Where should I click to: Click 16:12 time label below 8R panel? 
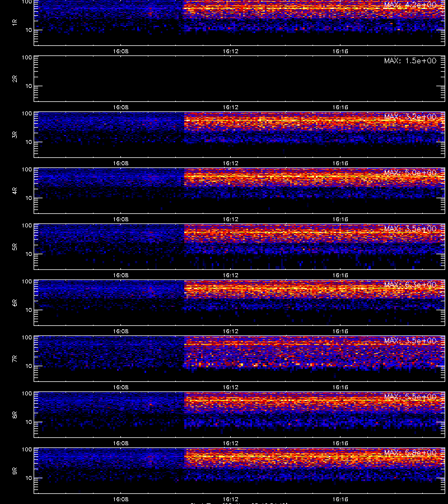230,444
